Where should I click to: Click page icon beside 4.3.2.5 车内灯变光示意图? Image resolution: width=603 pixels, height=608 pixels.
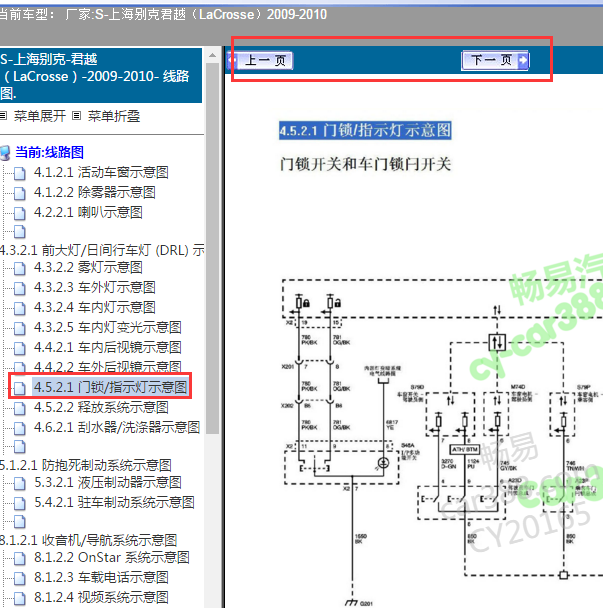click(x=20, y=329)
